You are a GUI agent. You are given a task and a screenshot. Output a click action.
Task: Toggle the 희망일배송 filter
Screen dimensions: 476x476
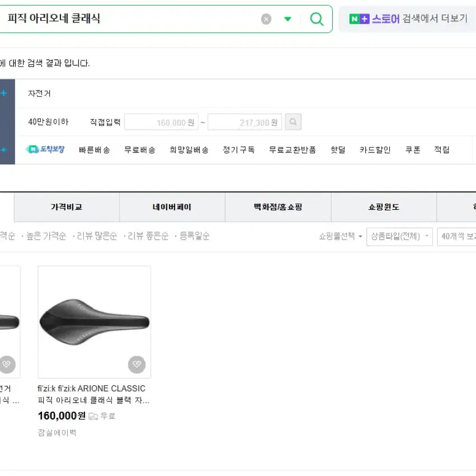click(x=189, y=150)
